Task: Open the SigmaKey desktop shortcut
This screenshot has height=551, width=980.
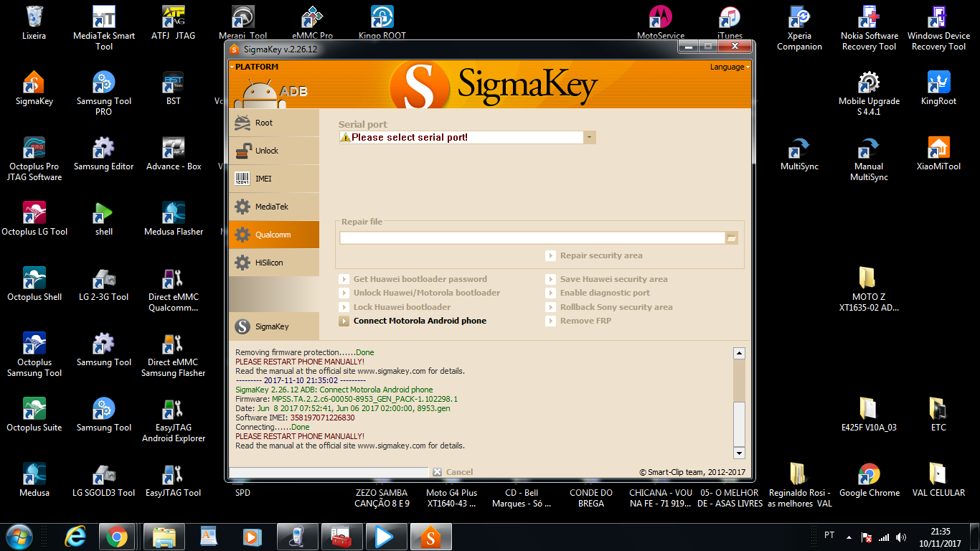Action: pos(34,89)
